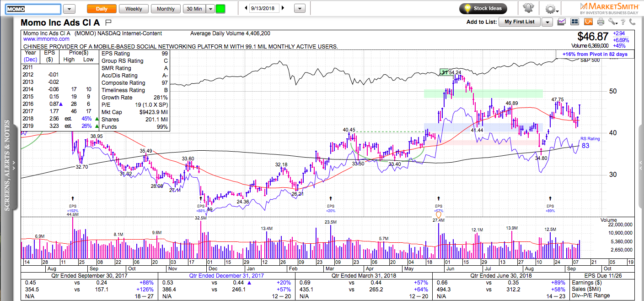Screen dimensions: 644x301
Task: Select the 30 Min intraday chart
Action: pyautogui.click(x=194, y=9)
